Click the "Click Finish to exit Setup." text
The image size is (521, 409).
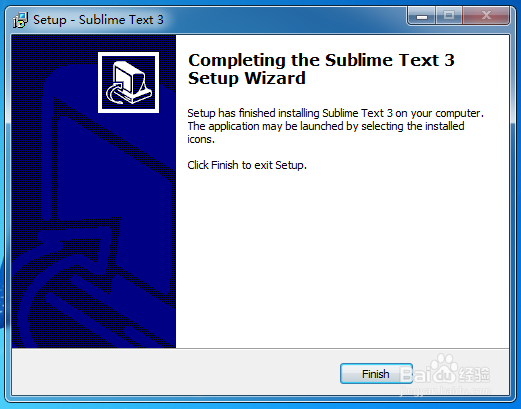click(x=247, y=165)
